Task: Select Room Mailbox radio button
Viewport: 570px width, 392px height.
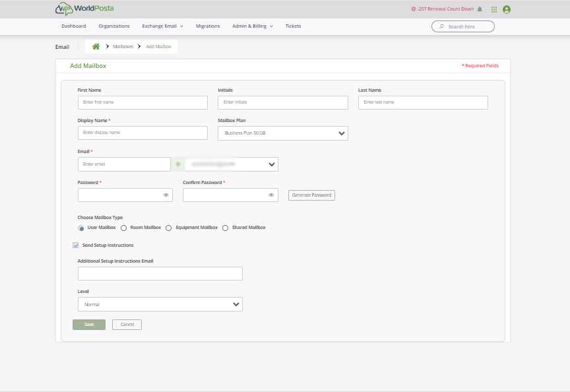Action: pyautogui.click(x=124, y=228)
